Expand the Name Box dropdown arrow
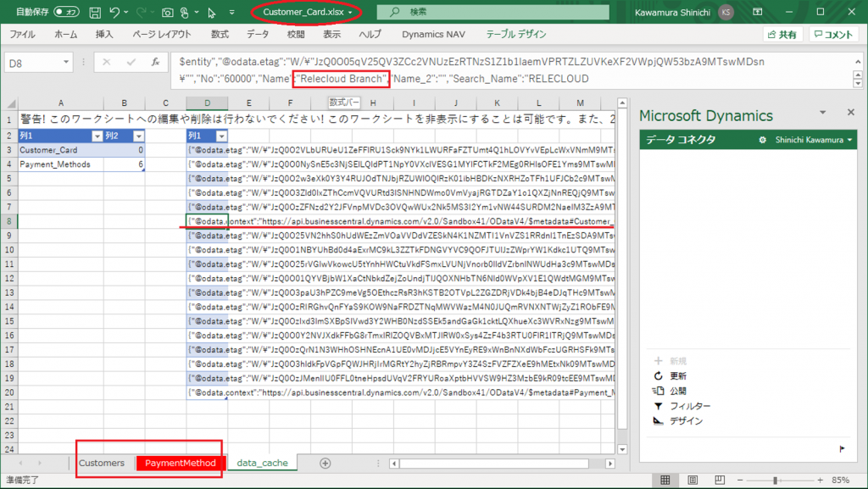This screenshot has height=489, width=868. (66, 63)
